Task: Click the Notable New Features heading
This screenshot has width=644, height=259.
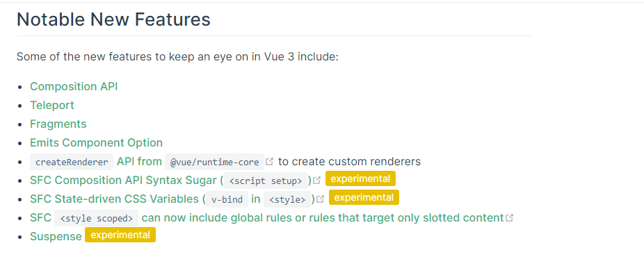Action: [x=113, y=19]
